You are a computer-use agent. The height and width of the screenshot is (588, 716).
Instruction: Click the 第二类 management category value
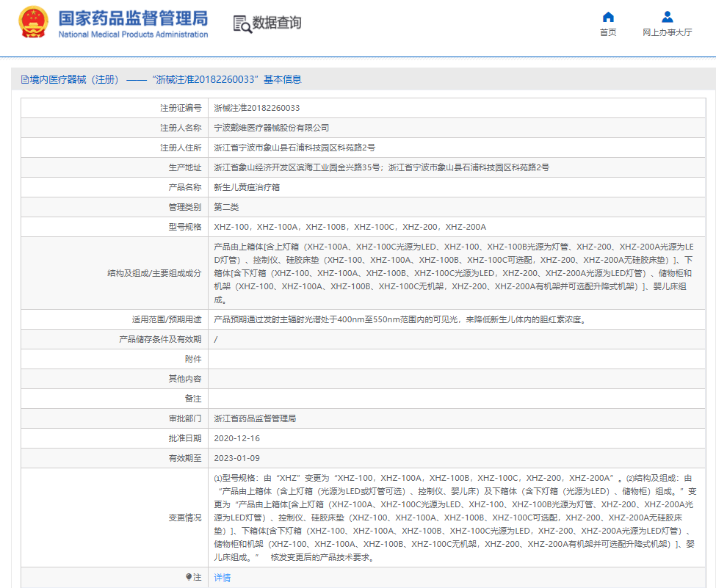[x=226, y=207]
